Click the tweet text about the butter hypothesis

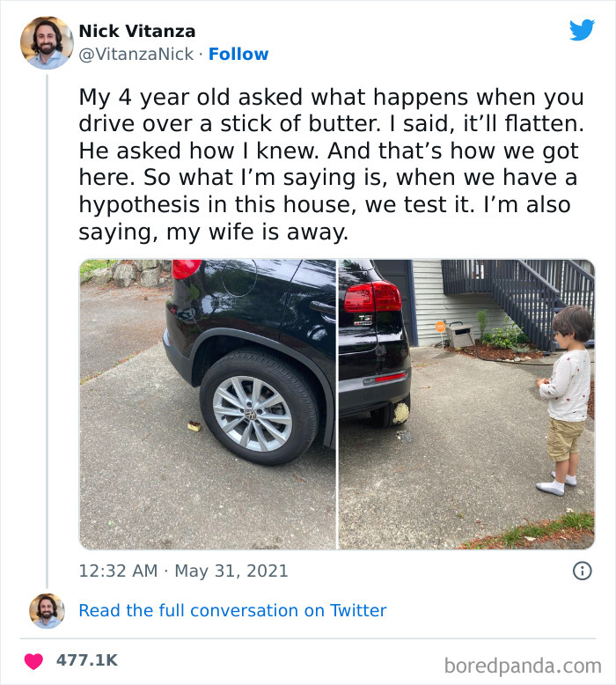332,165
